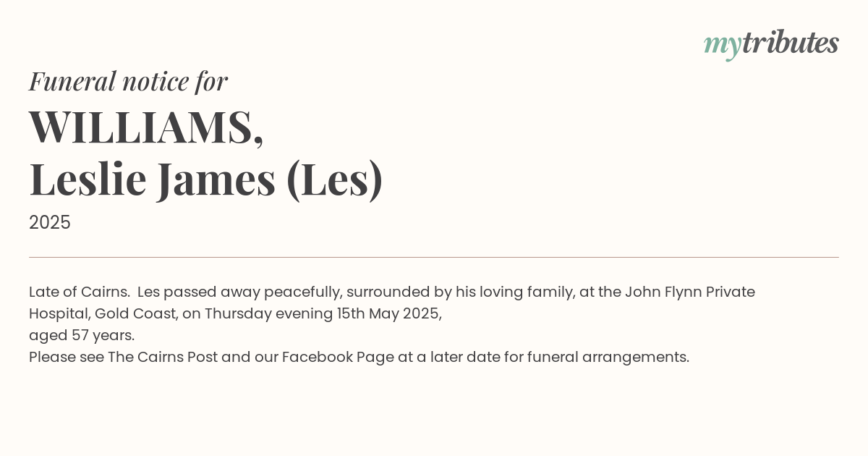868x456 pixels.
Task: Click the horizontal divider line
Action: coord(434,257)
